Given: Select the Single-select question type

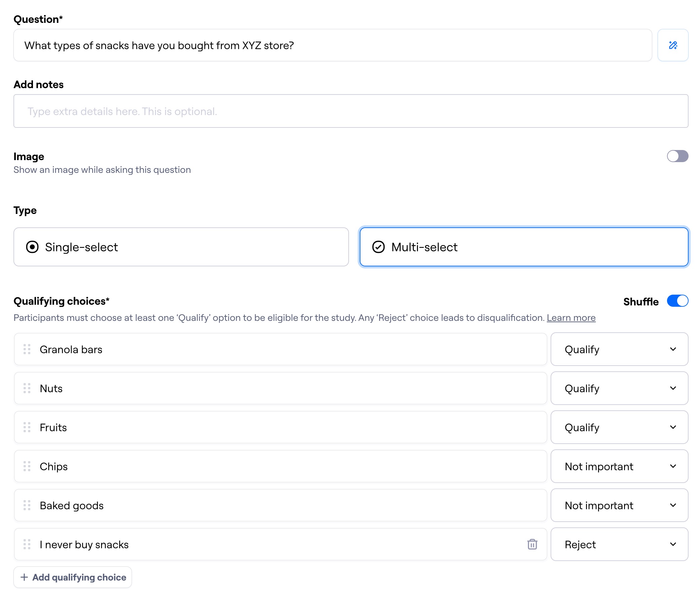Looking at the screenshot, I should click(x=181, y=247).
